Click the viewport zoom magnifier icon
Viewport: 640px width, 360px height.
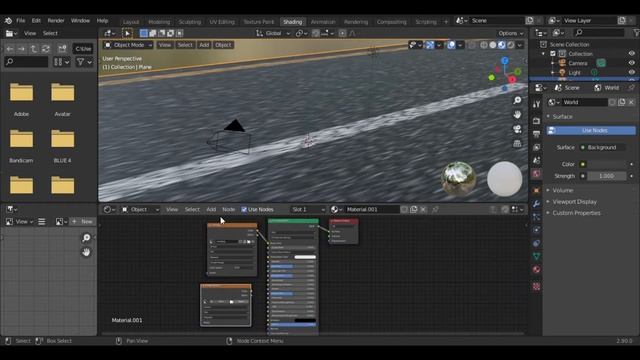[517, 100]
